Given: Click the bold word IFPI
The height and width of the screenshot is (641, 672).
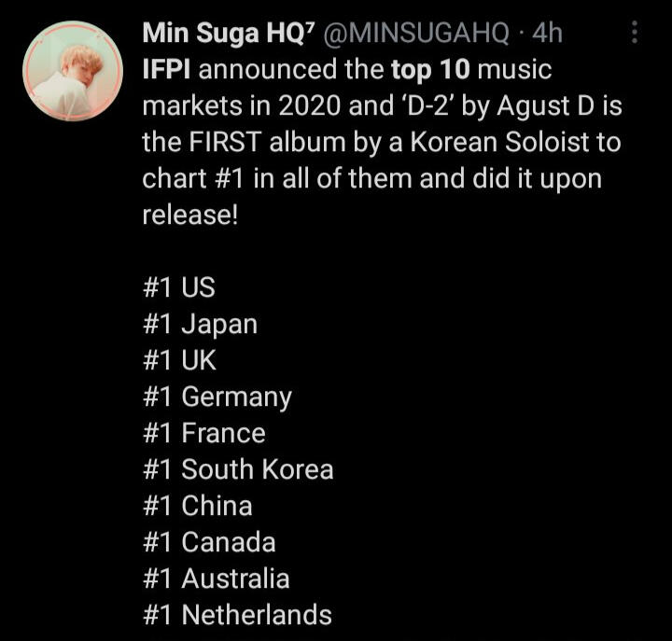Looking at the screenshot, I should pos(168,69).
